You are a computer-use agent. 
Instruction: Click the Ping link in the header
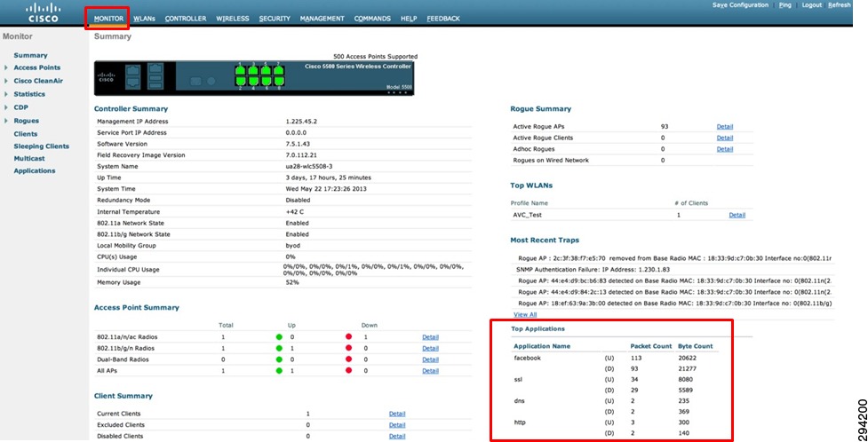point(785,5)
